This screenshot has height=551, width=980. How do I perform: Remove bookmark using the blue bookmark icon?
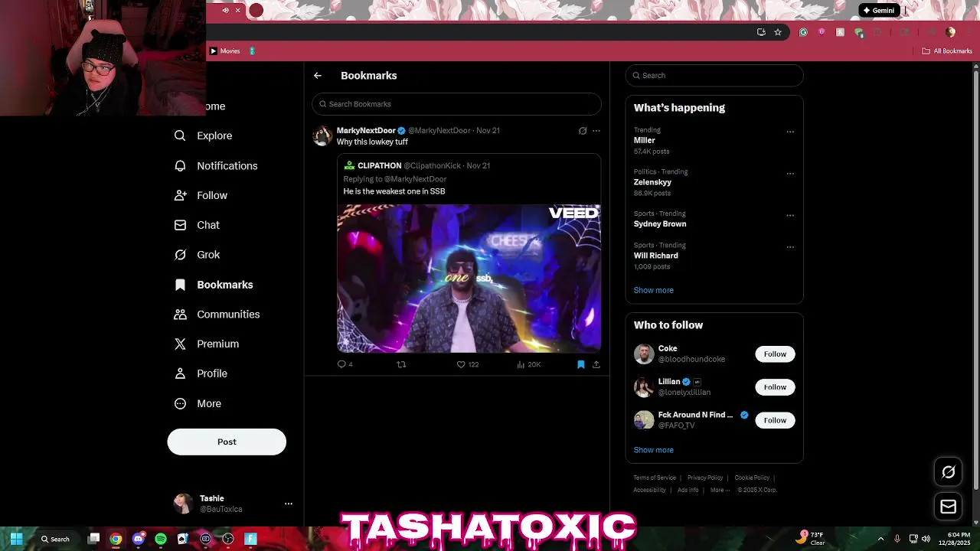[580, 364]
